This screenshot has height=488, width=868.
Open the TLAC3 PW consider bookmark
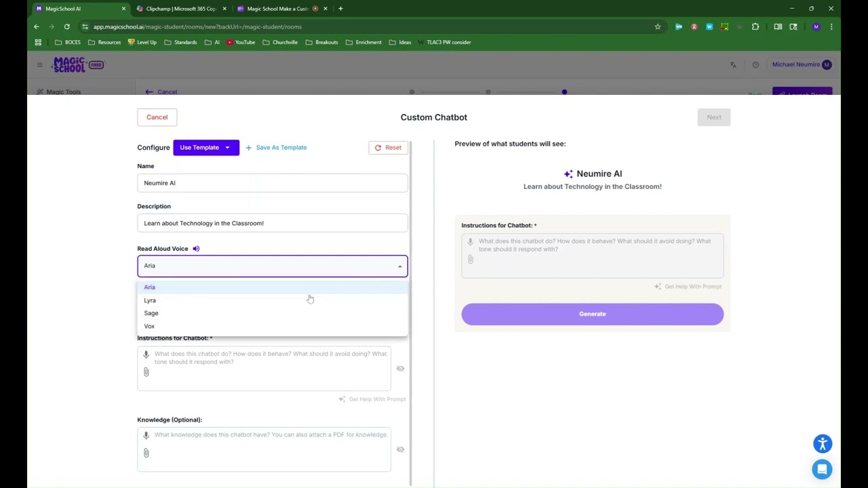(443, 42)
